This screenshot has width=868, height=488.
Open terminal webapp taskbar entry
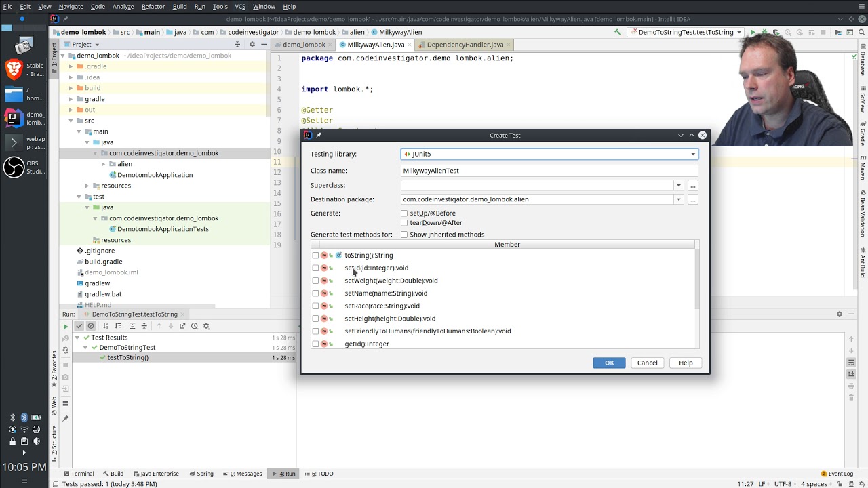[x=24, y=142]
